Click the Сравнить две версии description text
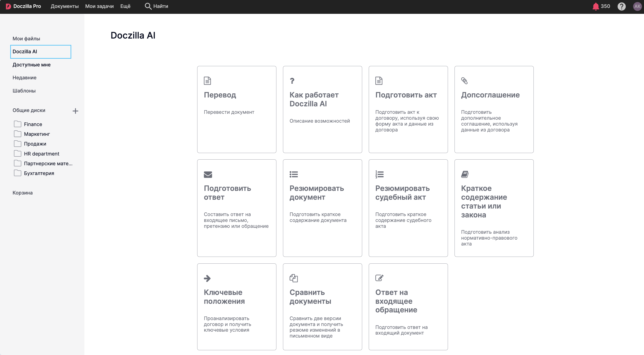The width and height of the screenshot is (644, 355). tap(316, 327)
